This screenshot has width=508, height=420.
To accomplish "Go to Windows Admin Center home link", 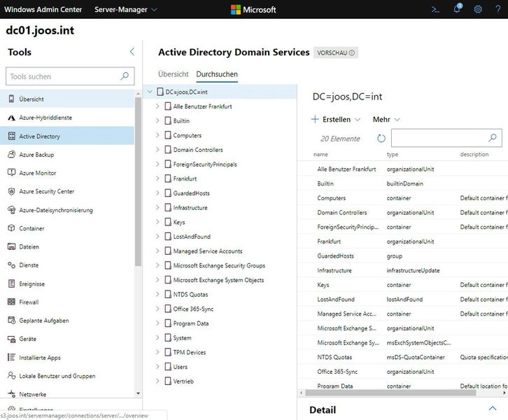I will 43,9.
